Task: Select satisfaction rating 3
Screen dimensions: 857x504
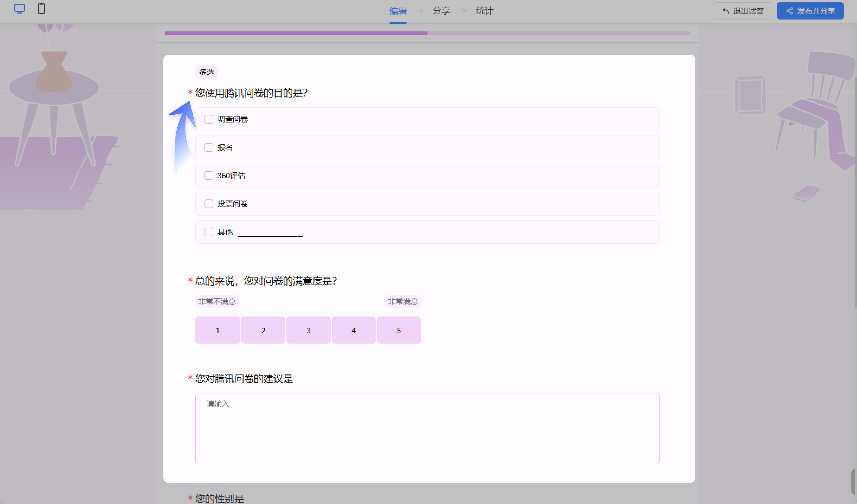Action: (308, 330)
